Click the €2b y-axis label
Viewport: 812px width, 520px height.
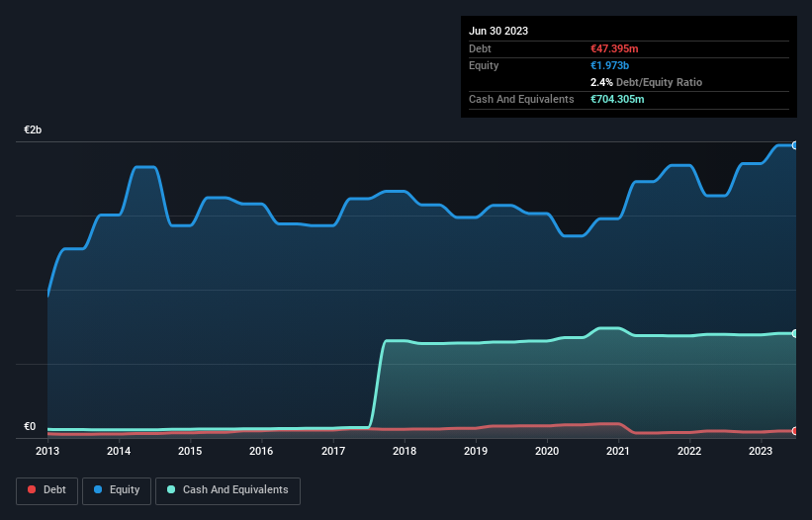coord(33,130)
